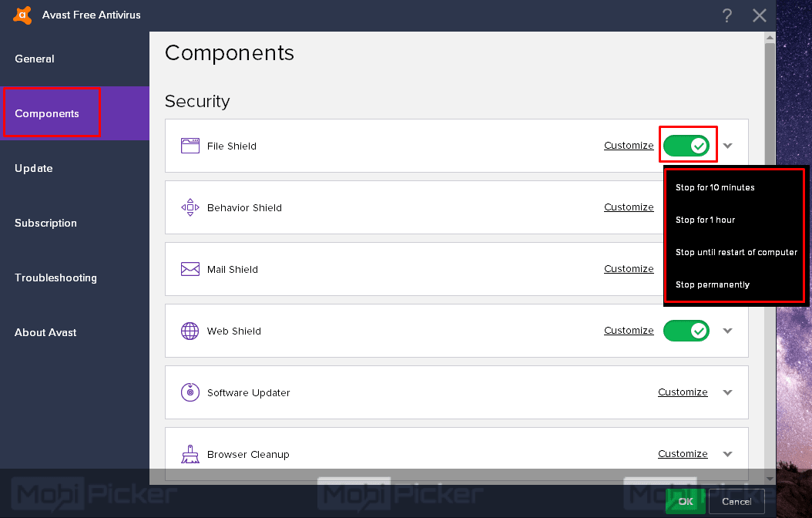Open the help question mark icon
Screen dimensions: 812x518
pos(727,15)
